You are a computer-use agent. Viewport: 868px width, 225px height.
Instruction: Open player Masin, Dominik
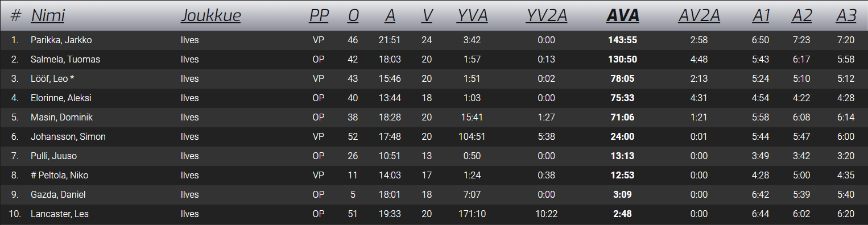(61, 118)
